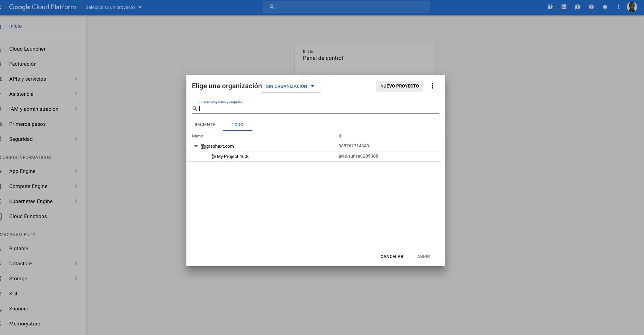Viewport: 644px width, 335px height.
Task: Click the top search bar field
Action: pyautogui.click(x=346, y=7)
